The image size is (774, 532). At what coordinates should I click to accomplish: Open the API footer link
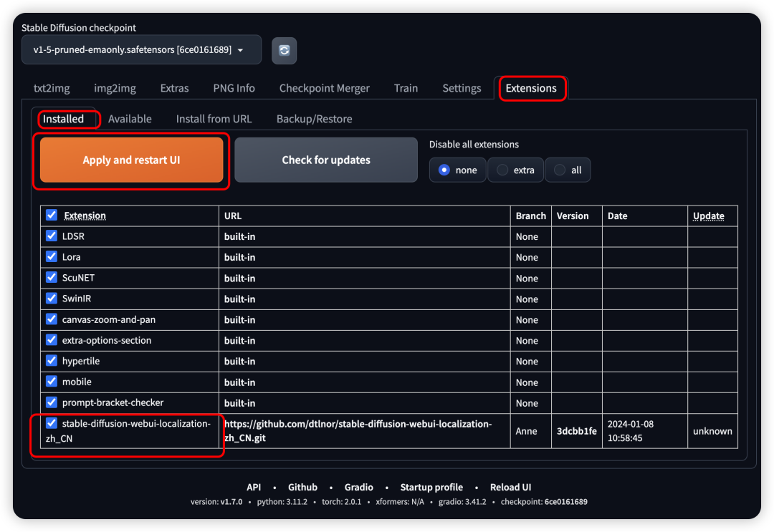point(254,487)
